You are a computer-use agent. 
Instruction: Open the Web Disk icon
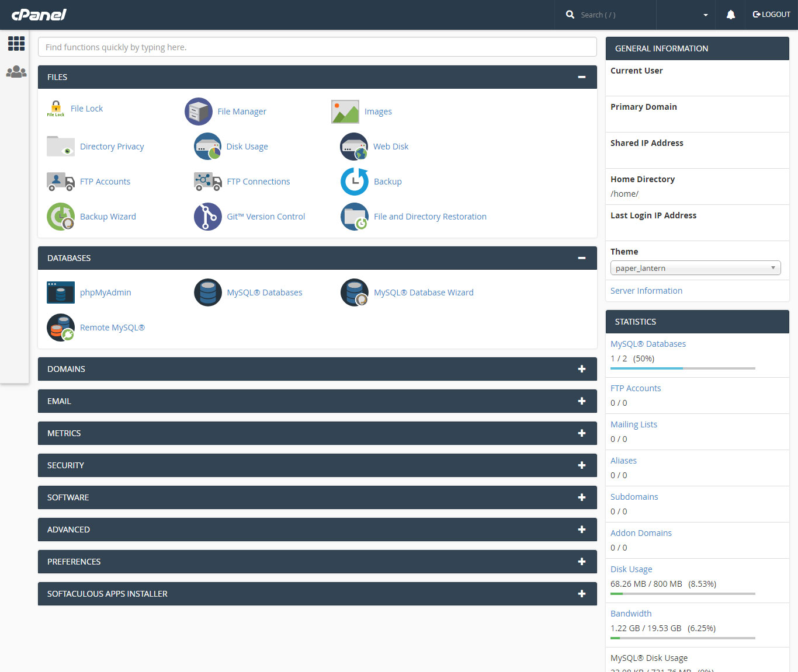354,147
